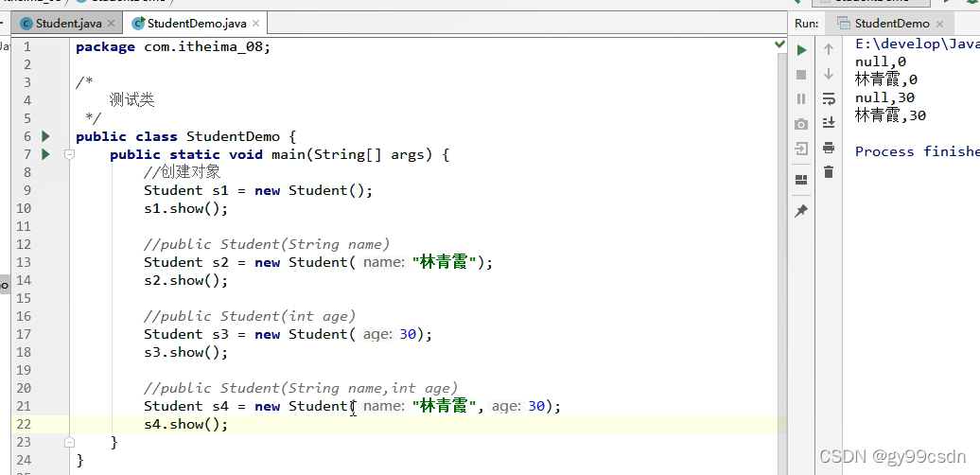Viewport: 980px width, 475px height.
Task: Click "public class StudentDemo {" declaration
Action: [x=185, y=136]
